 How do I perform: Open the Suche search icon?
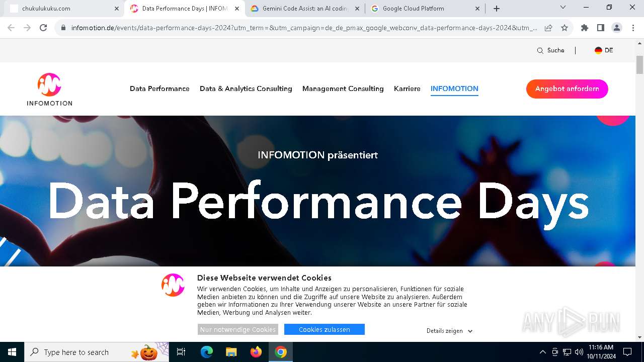(x=540, y=50)
